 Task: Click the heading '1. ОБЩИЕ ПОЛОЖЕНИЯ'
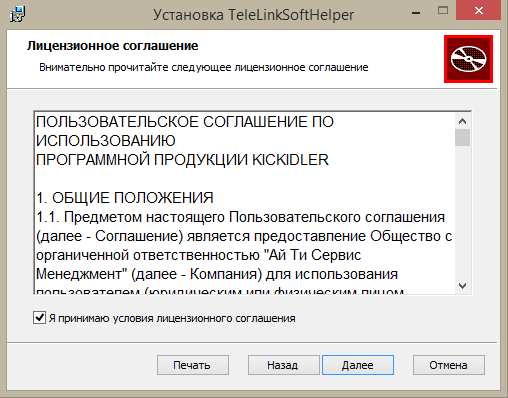pos(125,198)
